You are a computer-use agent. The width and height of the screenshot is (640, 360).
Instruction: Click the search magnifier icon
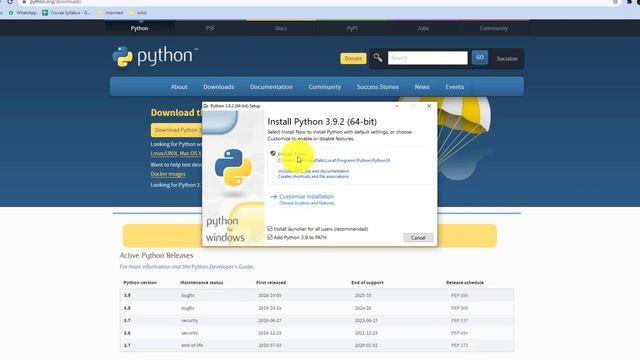[x=378, y=58]
